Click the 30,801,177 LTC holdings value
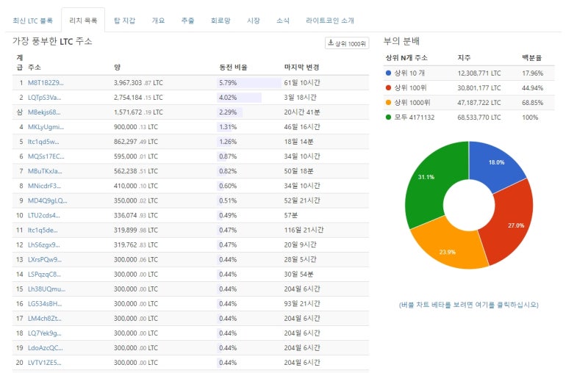The height and width of the screenshot is (373, 588). pyautogui.click(x=479, y=87)
